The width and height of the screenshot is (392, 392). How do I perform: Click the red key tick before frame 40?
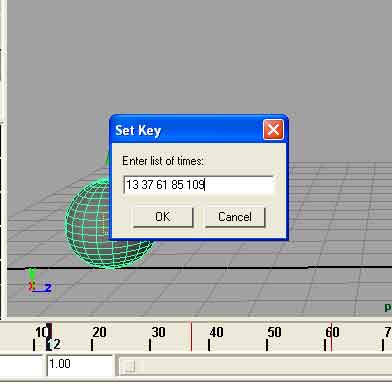tap(191, 337)
